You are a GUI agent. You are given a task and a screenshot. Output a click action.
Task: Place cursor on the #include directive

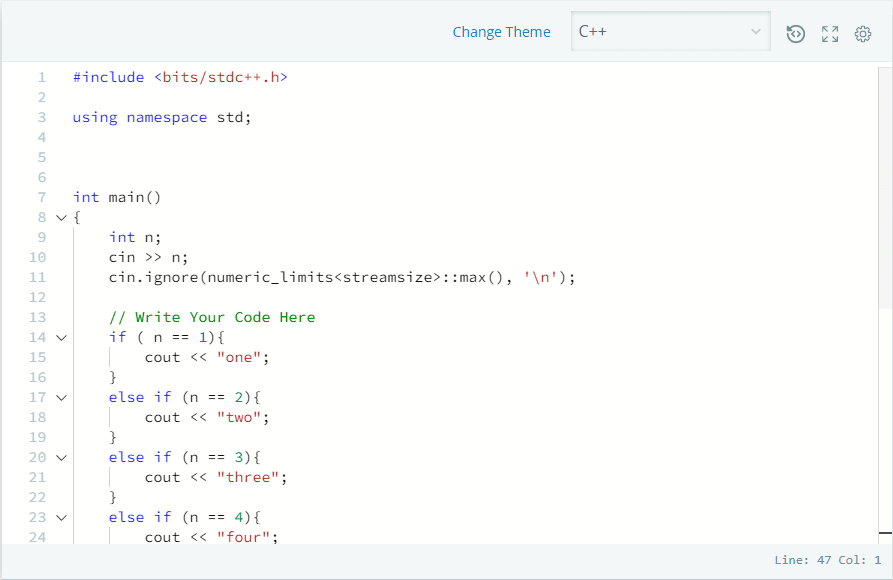click(180, 77)
